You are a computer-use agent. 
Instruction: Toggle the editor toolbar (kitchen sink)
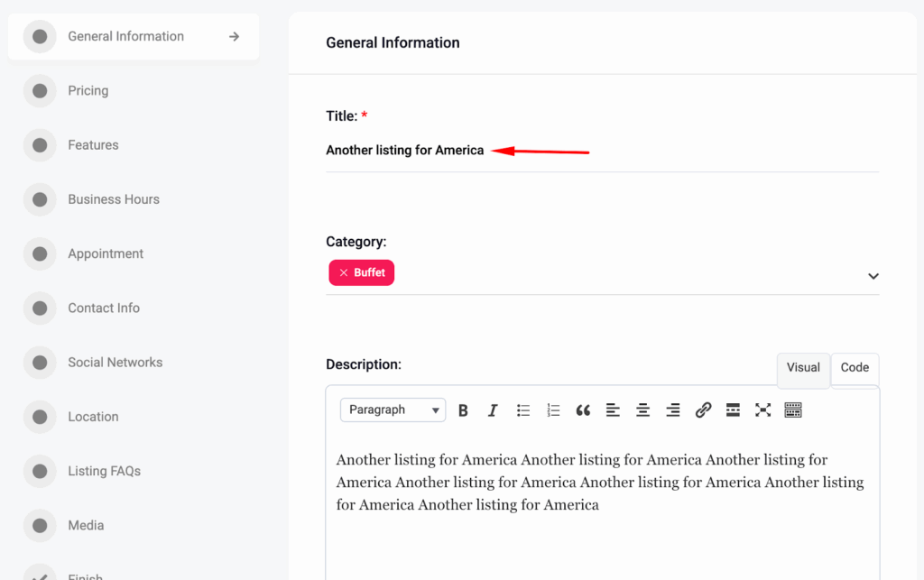pyautogui.click(x=793, y=410)
